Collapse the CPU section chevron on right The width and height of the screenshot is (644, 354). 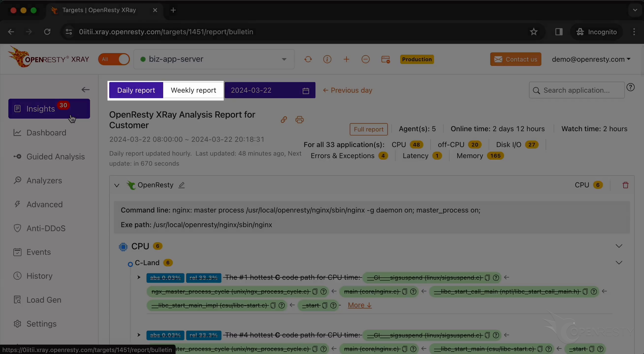click(619, 246)
